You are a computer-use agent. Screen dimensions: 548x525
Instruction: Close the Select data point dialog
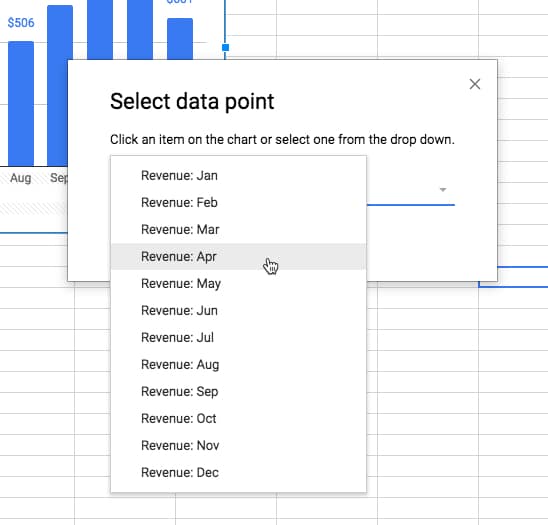coord(475,84)
